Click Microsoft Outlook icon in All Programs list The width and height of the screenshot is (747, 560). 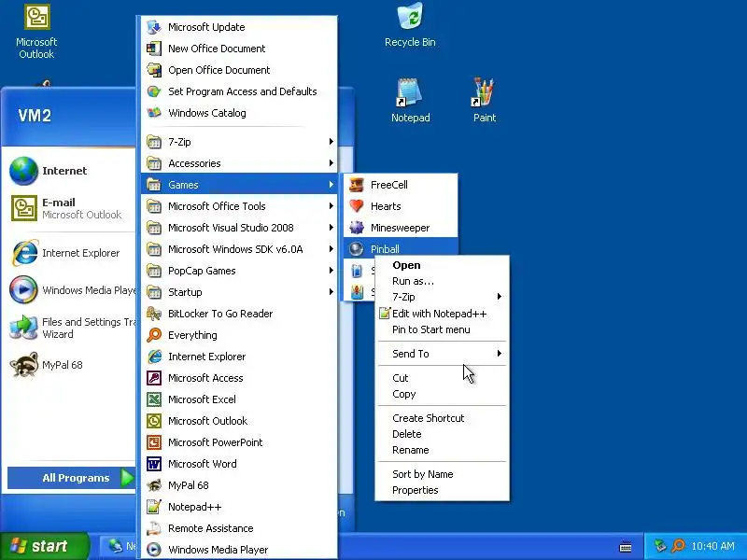click(154, 421)
